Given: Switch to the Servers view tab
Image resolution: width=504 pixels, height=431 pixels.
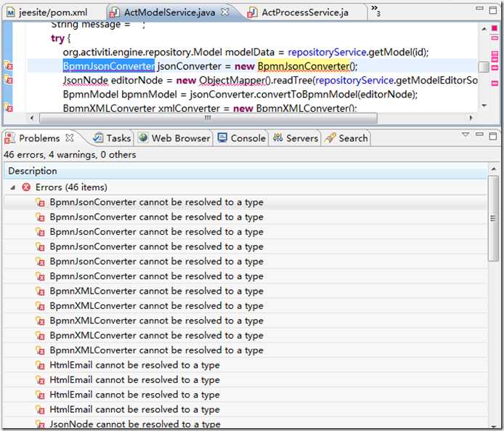Looking at the screenshot, I should [296, 138].
